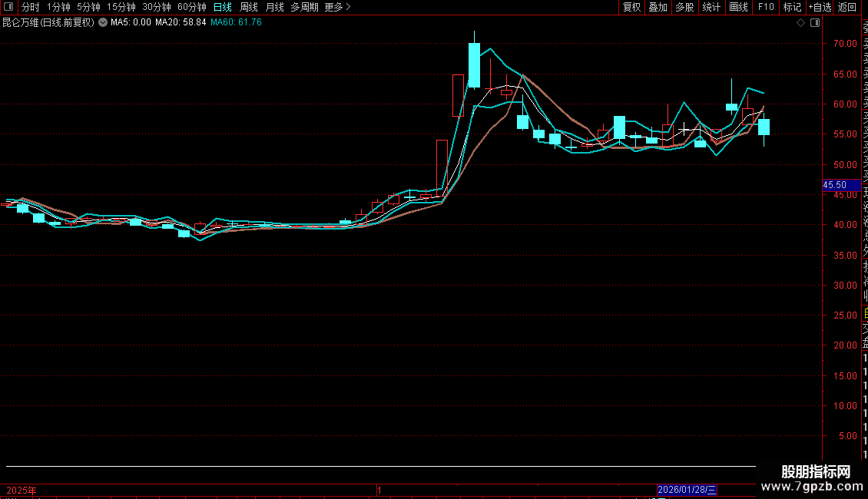Select the 1分钟 period tab
868x499 pixels.
coord(58,7)
